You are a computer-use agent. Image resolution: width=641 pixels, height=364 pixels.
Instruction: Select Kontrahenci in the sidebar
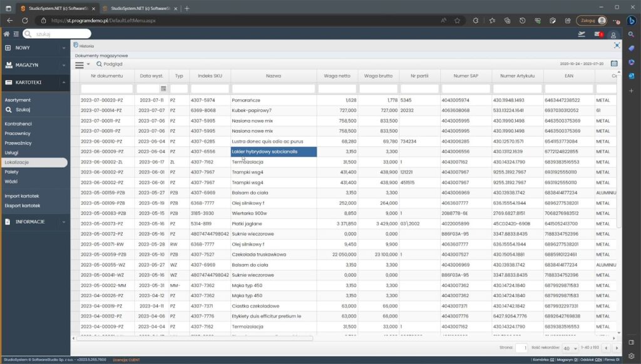click(18, 124)
